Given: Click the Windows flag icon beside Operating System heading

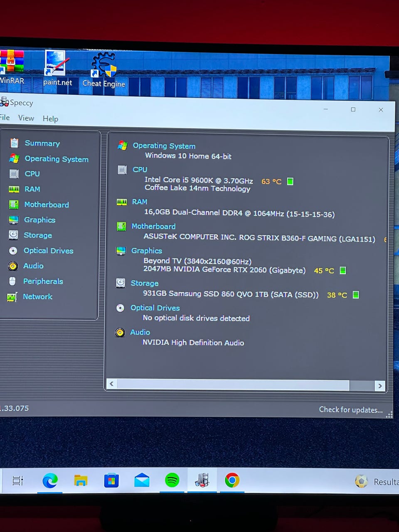Looking at the screenshot, I should (122, 145).
